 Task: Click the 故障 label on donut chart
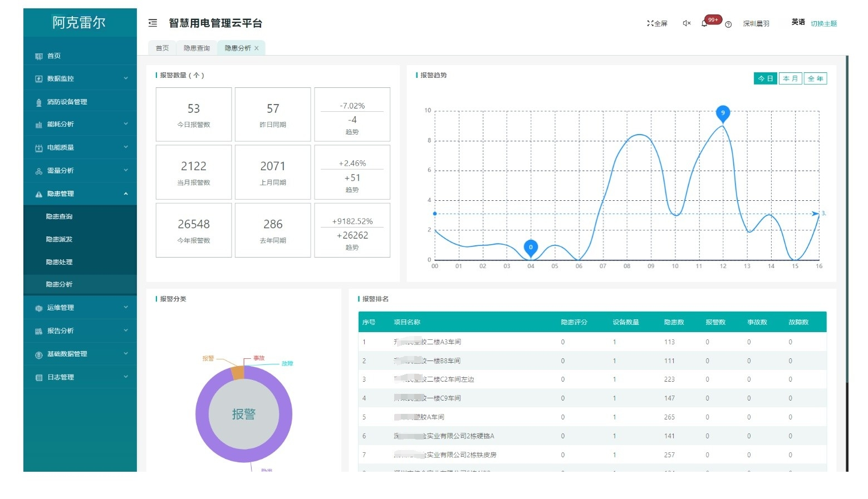coord(287,364)
